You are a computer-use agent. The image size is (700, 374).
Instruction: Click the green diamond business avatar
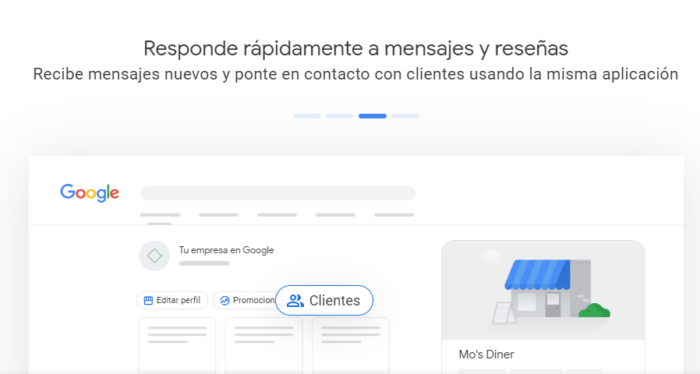[154, 256]
